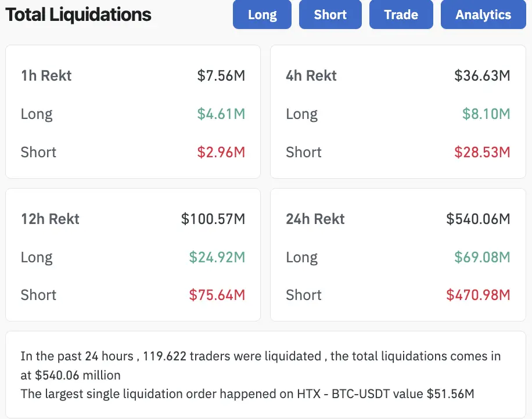Click the largest liquidation summary text

tap(247, 394)
